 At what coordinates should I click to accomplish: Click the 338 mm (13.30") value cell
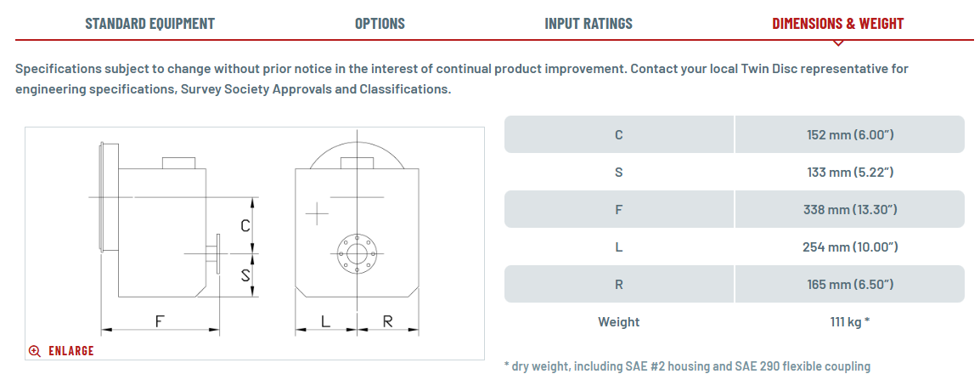(850, 209)
